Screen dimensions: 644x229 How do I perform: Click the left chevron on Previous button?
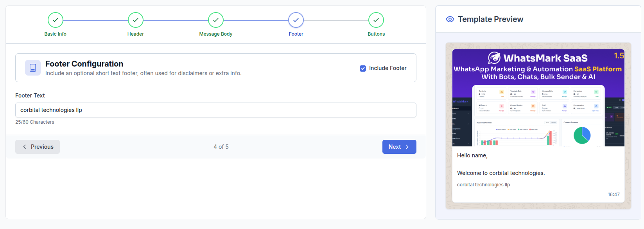[25, 147]
